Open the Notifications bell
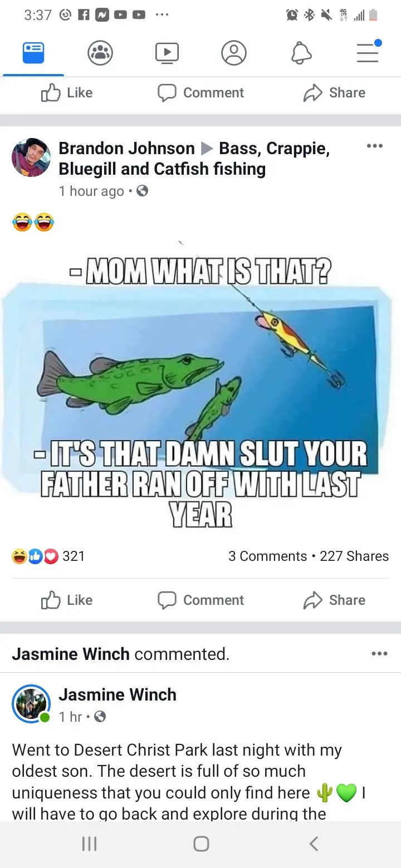 pos(301,53)
